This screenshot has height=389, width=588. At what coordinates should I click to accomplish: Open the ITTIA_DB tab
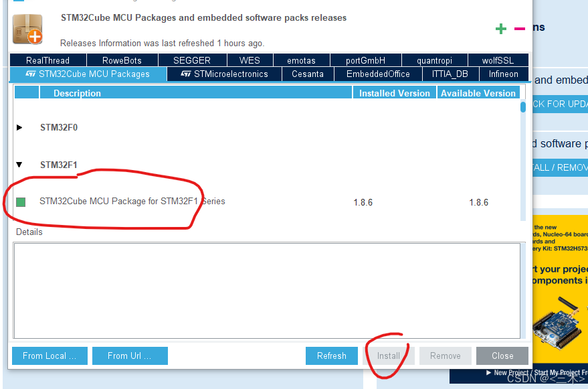[450, 74]
